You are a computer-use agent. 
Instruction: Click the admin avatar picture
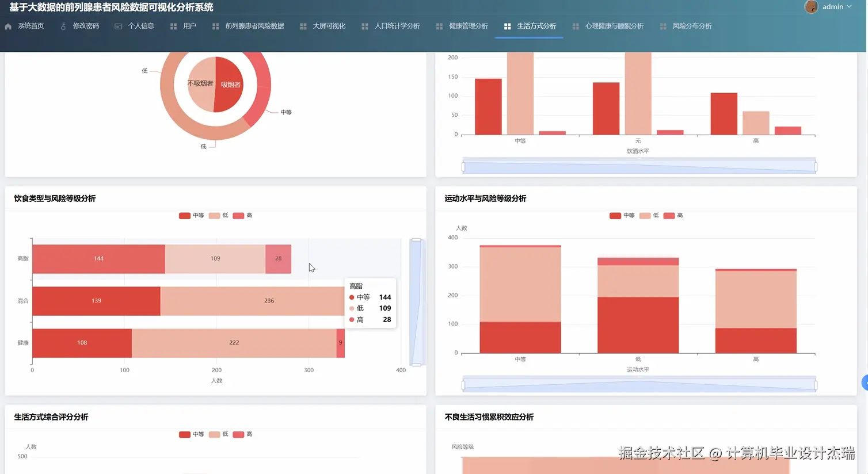[x=811, y=7]
